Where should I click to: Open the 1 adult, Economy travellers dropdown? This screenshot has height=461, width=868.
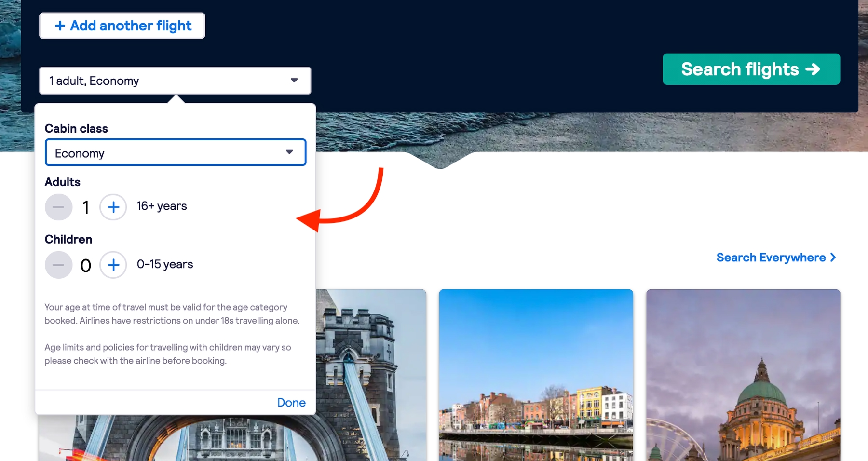coord(175,81)
